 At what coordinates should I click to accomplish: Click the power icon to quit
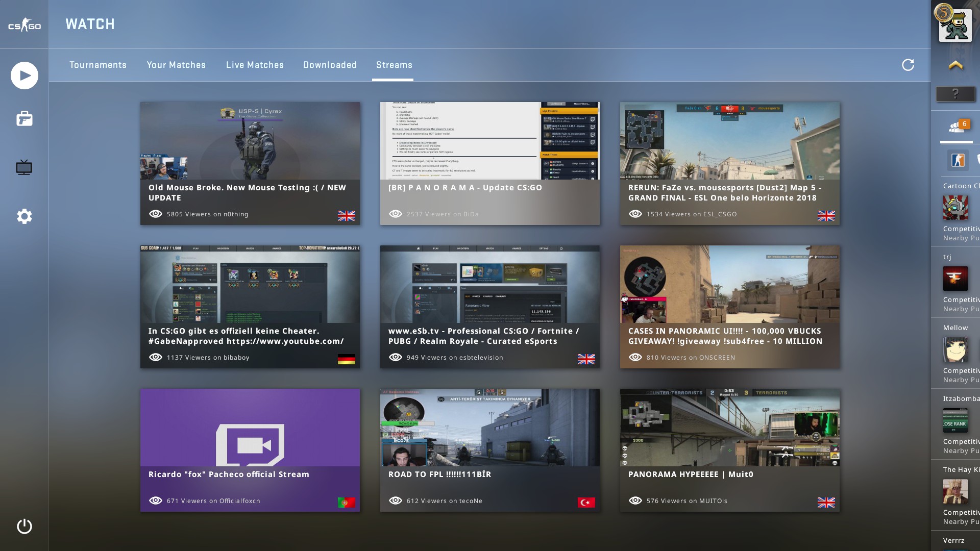[24, 526]
